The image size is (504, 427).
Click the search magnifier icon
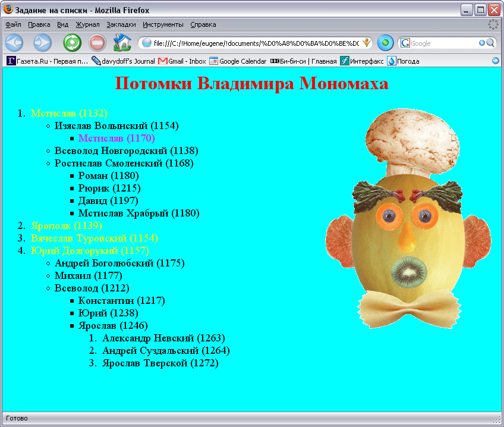(490, 43)
